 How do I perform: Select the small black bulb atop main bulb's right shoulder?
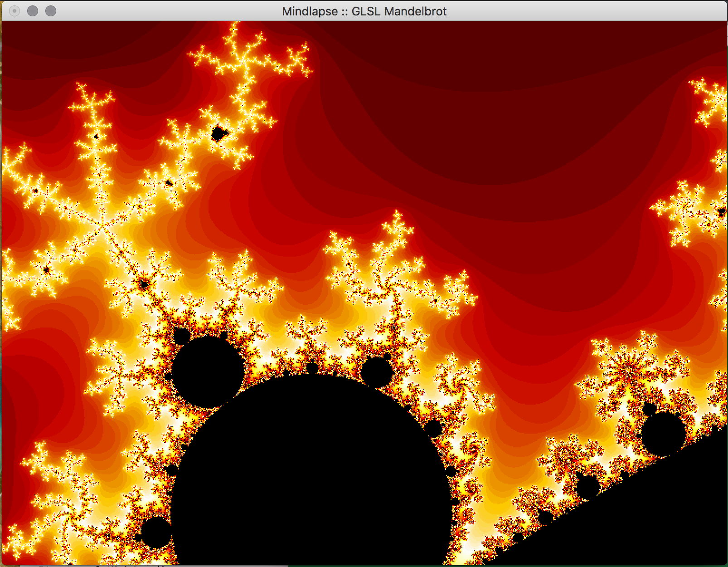click(x=376, y=372)
